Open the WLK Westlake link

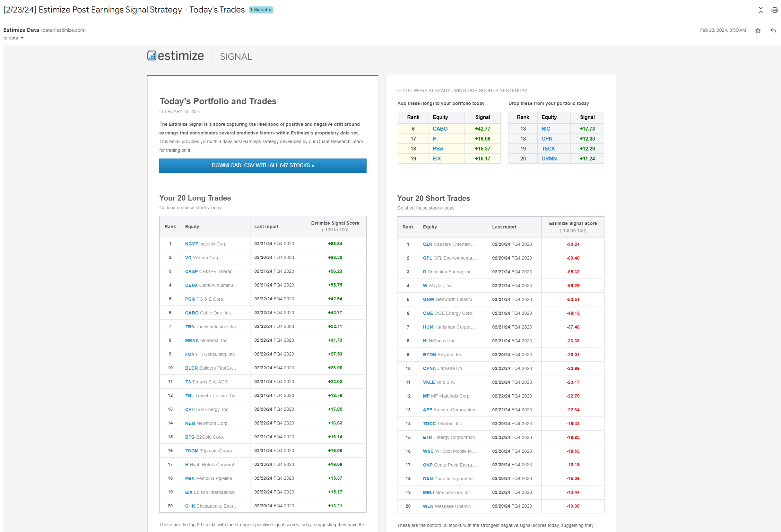pyautogui.click(x=428, y=506)
